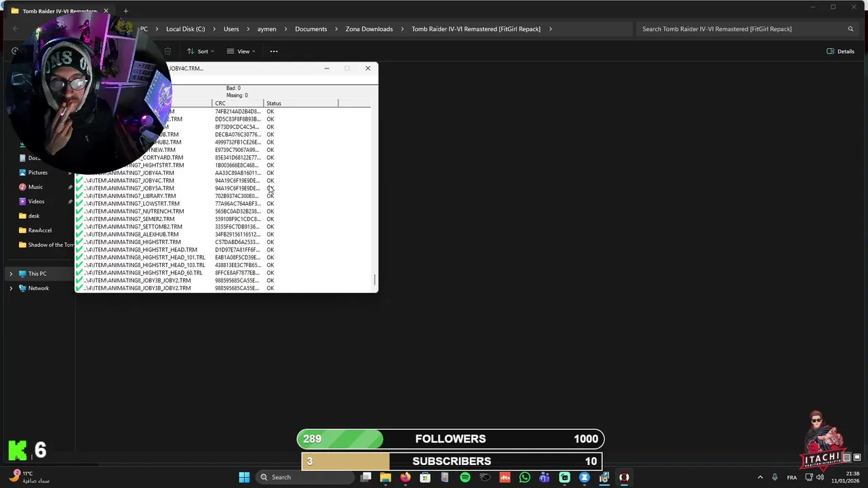Click the magnifier icon in Explorer search box
The image size is (868, 488).
point(850,29)
